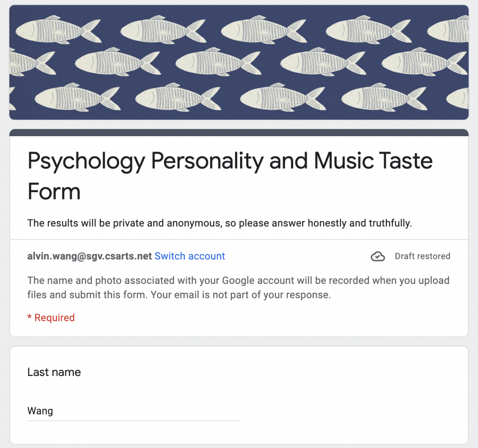Focus the Last name answer field

pos(133,411)
